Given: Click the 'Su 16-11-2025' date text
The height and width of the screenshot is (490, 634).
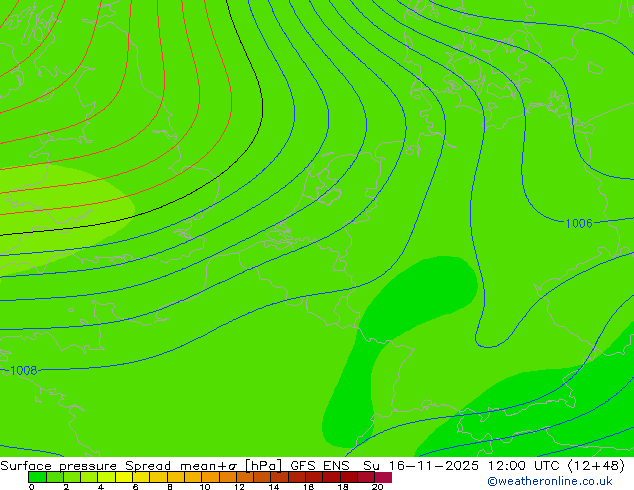Looking at the screenshot, I should click(421, 466).
